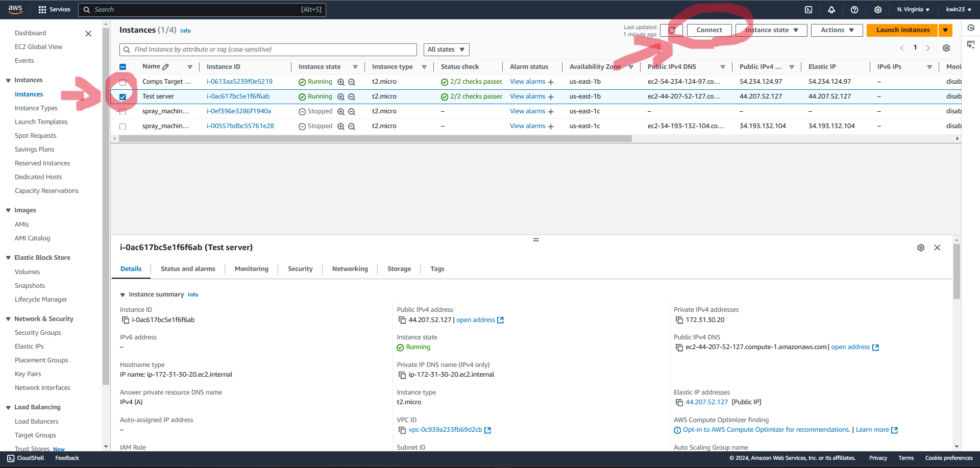Add alarm plus for Comps Target row
The height and width of the screenshot is (468, 980).
[x=551, y=82]
